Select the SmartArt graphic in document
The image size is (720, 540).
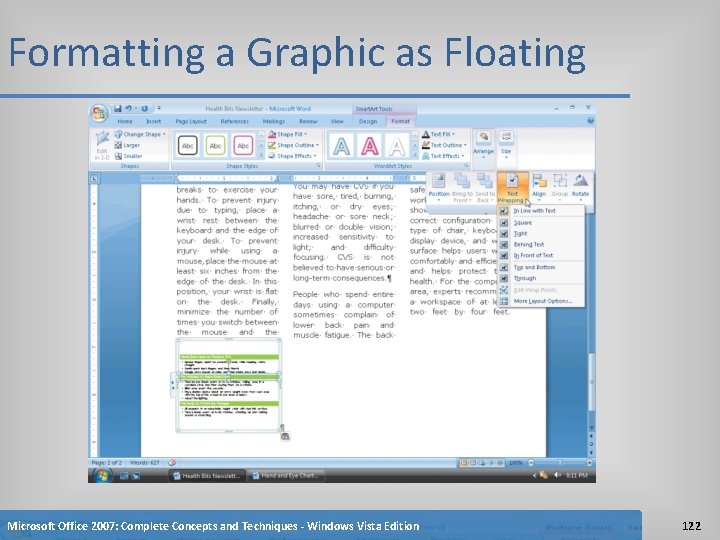[x=229, y=385]
